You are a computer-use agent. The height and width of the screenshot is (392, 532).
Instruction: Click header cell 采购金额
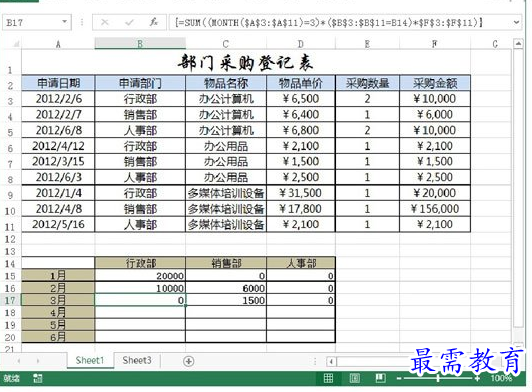tap(435, 83)
